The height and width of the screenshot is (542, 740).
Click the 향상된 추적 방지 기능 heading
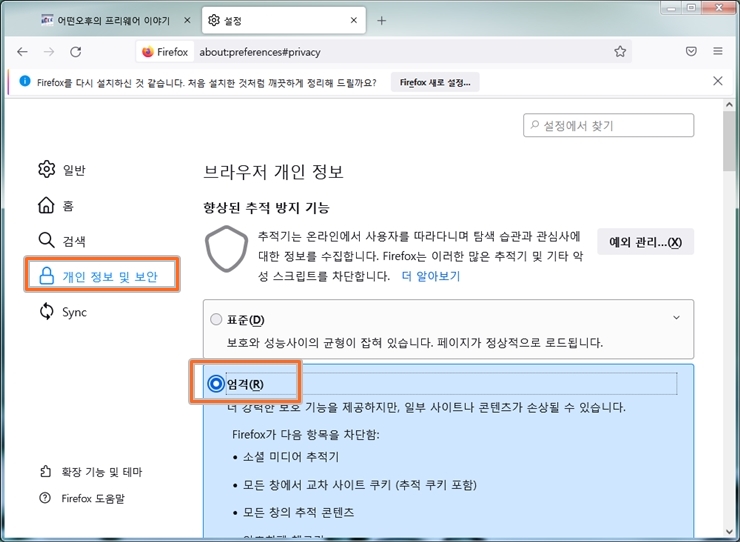[x=266, y=208]
